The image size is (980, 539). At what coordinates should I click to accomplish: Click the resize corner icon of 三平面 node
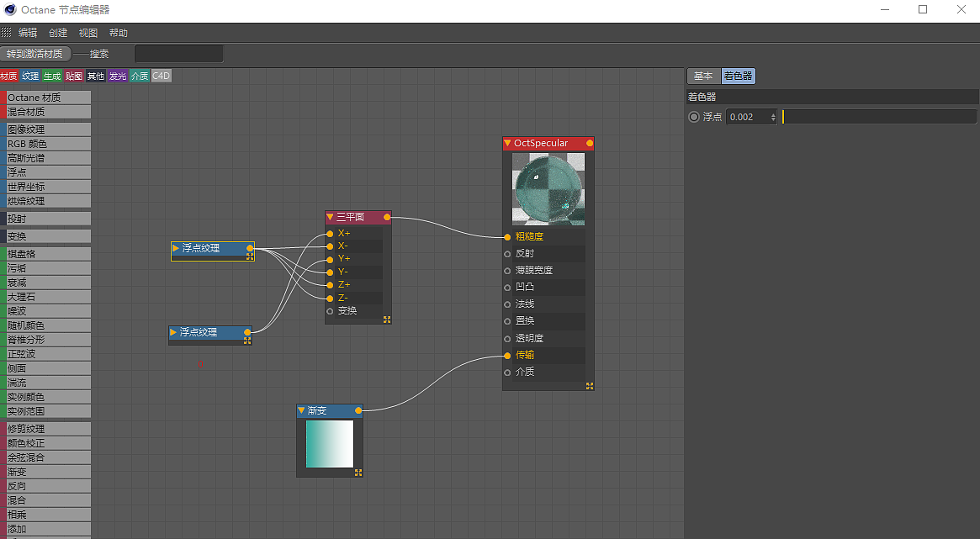click(387, 320)
